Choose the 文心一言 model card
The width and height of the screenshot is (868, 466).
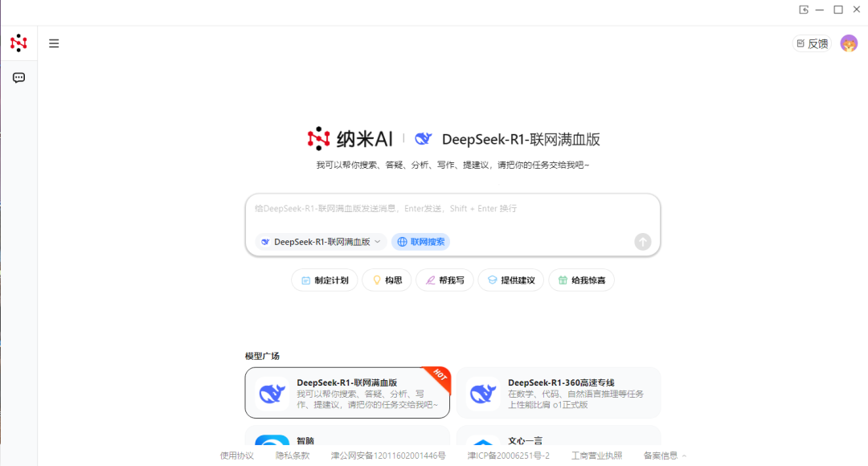coord(559,436)
